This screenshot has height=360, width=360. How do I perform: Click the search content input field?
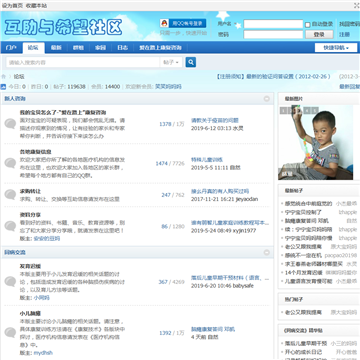(x=83, y=62)
